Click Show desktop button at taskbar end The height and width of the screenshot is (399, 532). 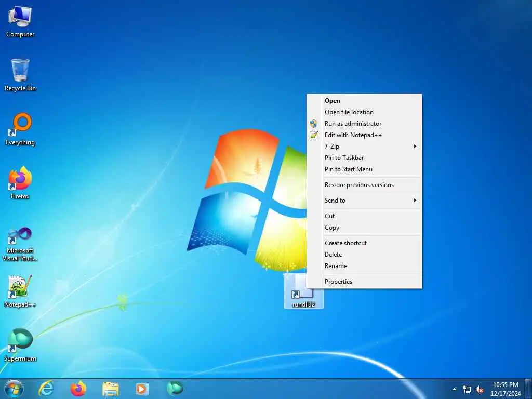pyautogui.click(x=529, y=389)
